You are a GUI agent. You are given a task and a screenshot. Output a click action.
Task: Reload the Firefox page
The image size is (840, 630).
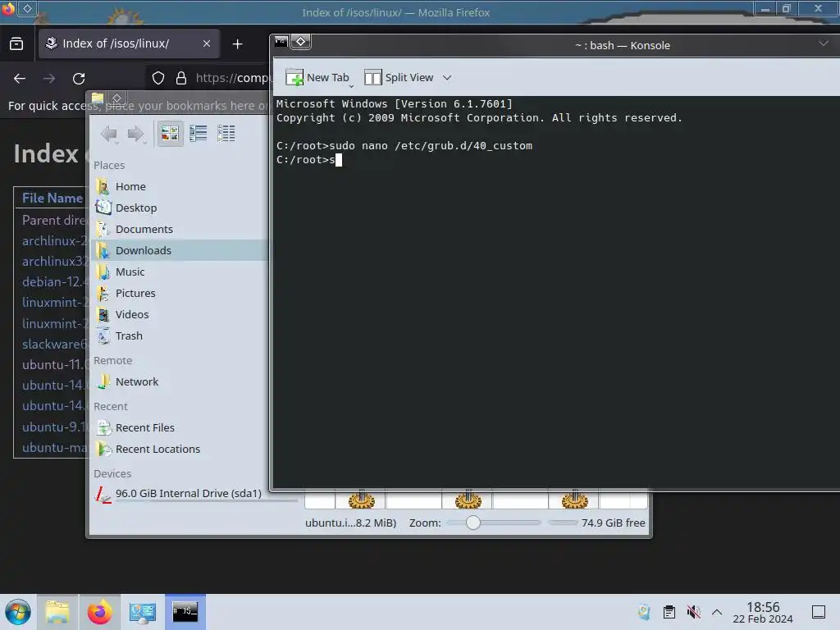(79, 78)
